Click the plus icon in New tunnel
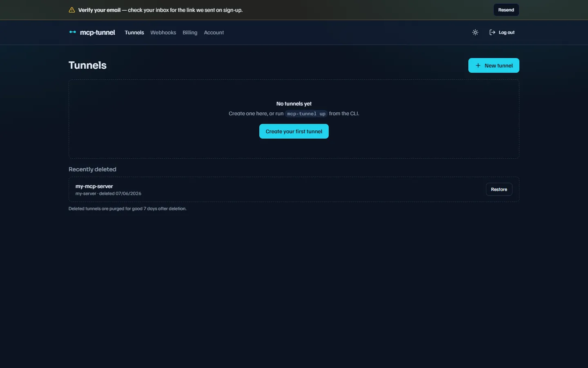This screenshot has height=368, width=588. pyautogui.click(x=478, y=65)
